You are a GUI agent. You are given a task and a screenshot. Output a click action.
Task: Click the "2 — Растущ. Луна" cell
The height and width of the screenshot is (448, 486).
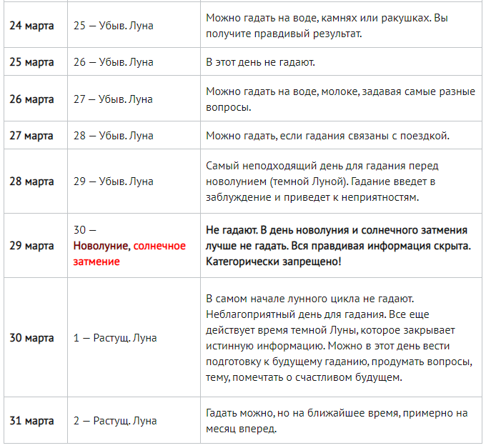(x=115, y=420)
